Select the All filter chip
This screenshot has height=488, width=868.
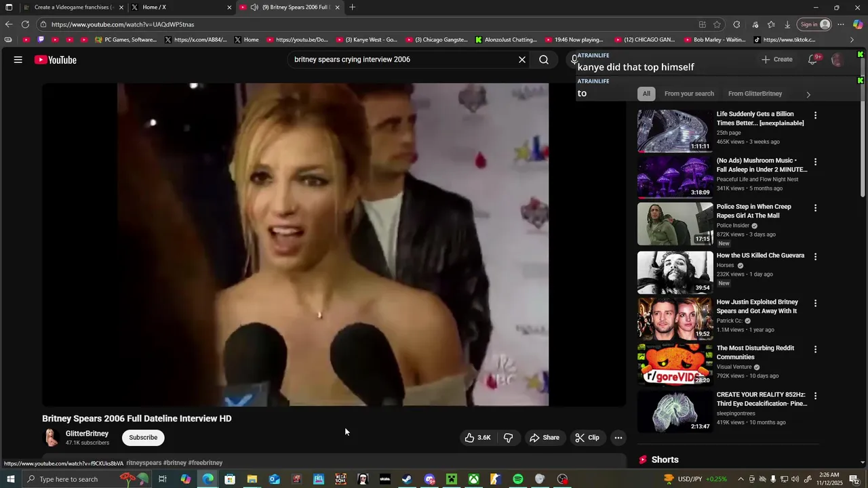646,94
